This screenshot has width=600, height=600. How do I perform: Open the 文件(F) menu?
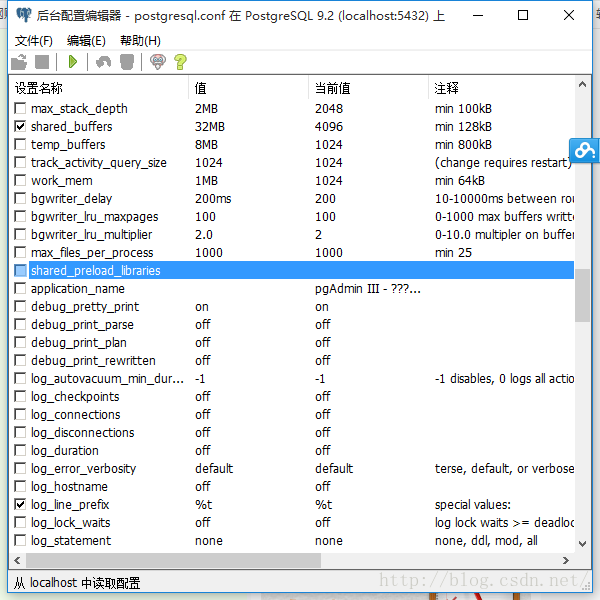pos(34,40)
